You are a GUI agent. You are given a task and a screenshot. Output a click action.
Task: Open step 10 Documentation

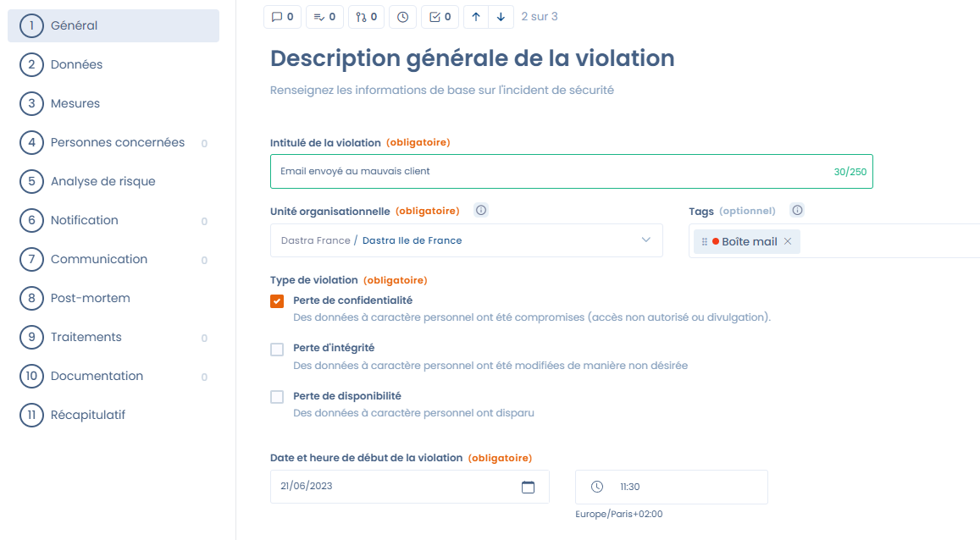[114, 377]
